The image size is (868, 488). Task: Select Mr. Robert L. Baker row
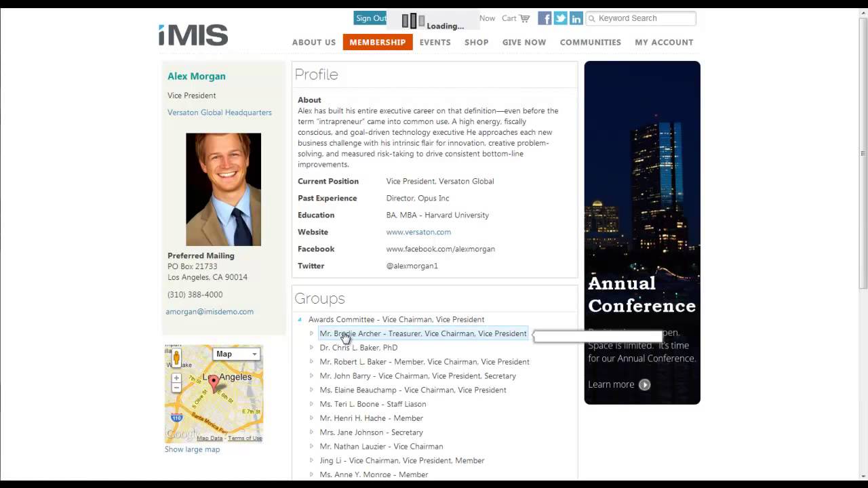(x=425, y=362)
